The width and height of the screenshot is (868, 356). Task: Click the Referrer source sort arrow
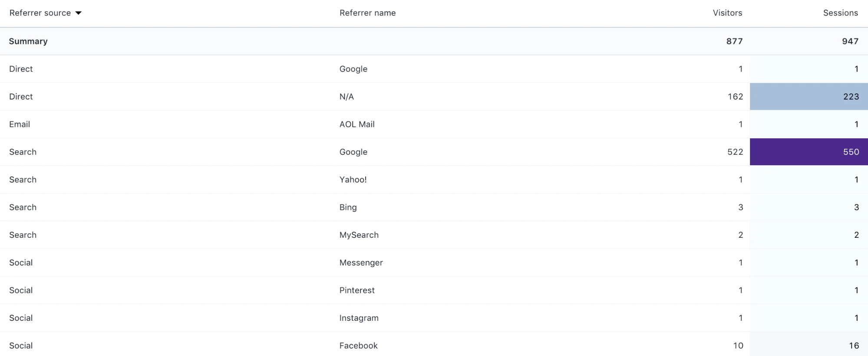click(79, 13)
